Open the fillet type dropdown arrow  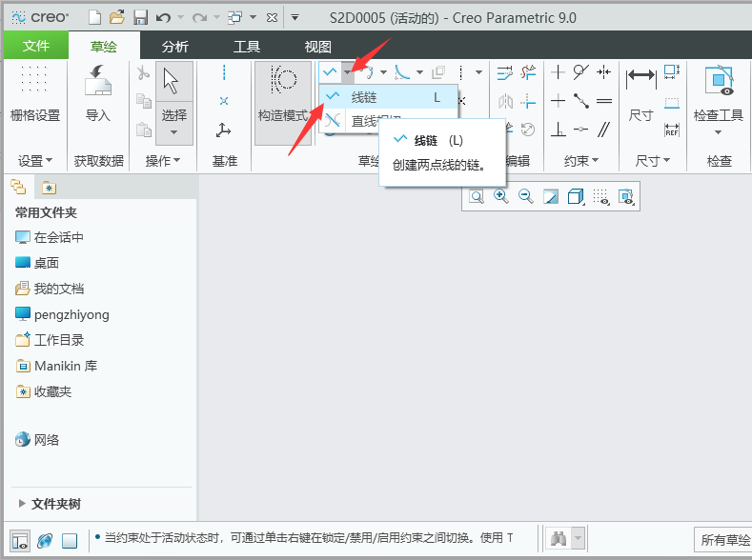(x=419, y=72)
